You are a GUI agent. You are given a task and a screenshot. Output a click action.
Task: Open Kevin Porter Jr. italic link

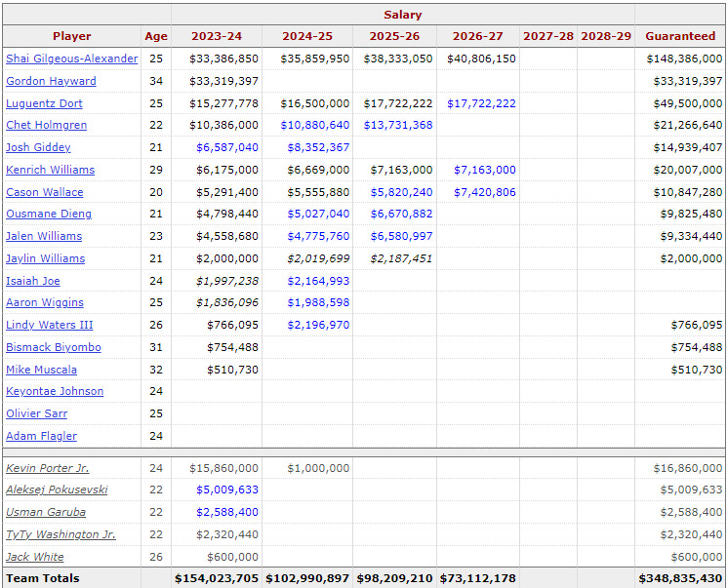tap(48, 468)
